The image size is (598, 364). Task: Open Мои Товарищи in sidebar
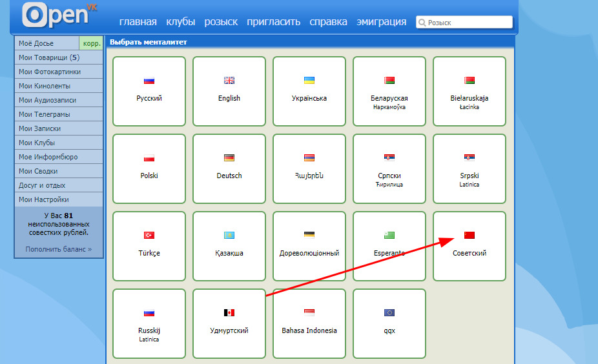48,57
